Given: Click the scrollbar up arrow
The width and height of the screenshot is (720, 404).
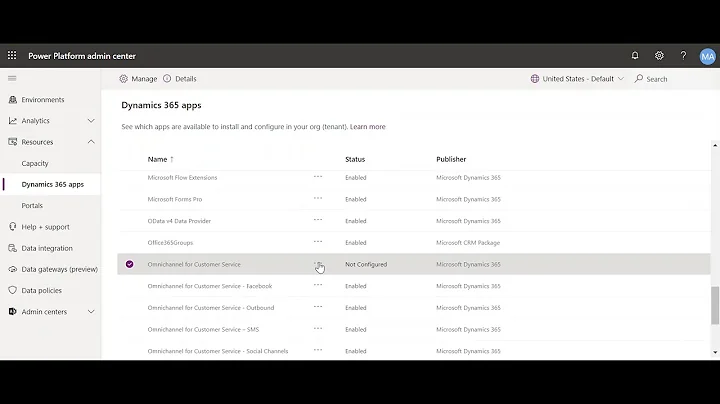Looking at the screenshot, I should (715, 146).
